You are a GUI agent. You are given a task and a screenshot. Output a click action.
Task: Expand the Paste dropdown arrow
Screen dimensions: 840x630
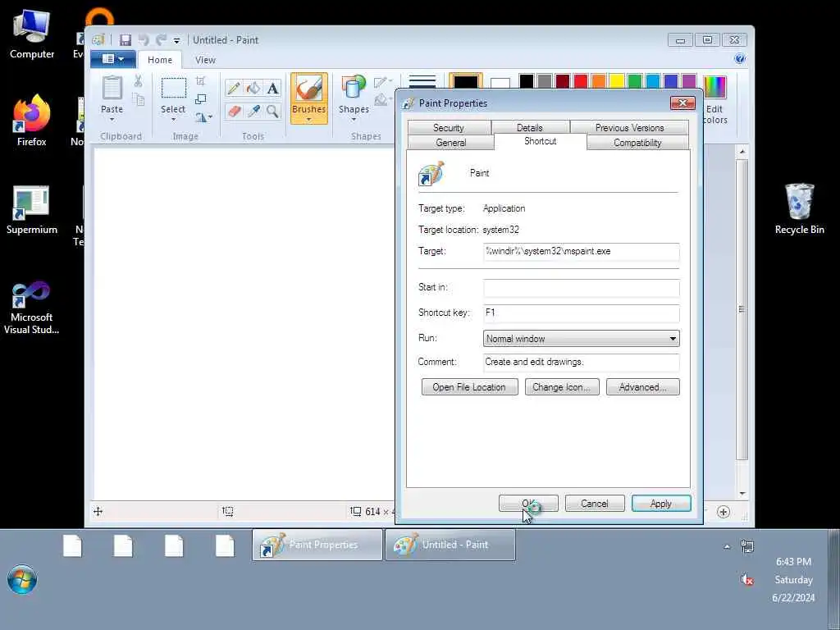112,119
